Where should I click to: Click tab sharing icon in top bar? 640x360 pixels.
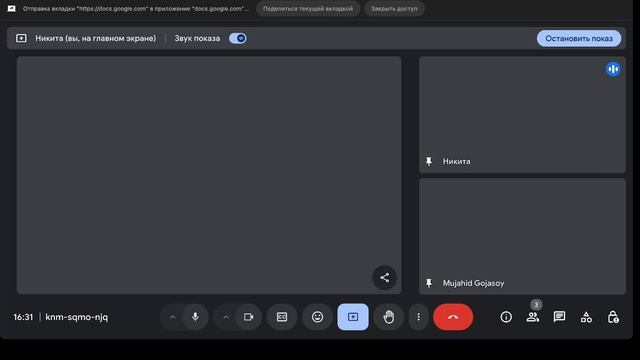click(x=11, y=9)
